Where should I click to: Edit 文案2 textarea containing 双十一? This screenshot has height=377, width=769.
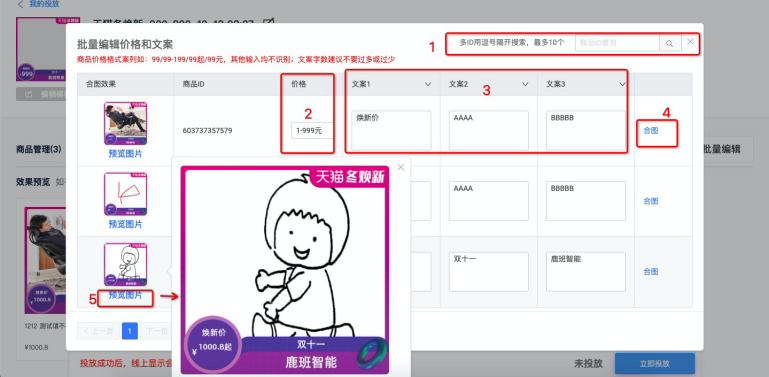(488, 272)
